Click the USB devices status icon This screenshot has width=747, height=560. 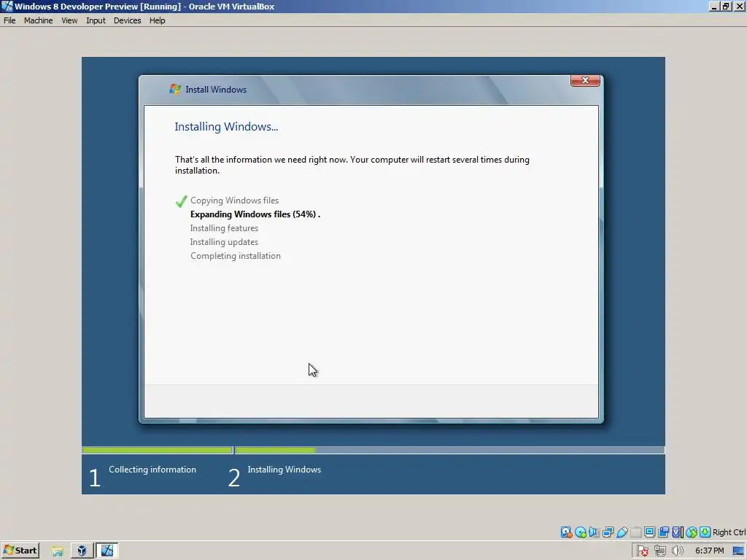(622, 532)
